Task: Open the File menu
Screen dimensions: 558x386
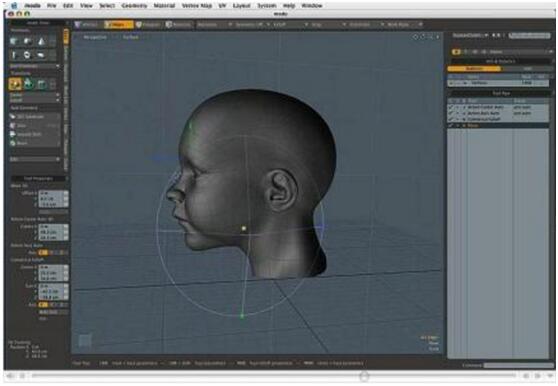Action: 52,5
